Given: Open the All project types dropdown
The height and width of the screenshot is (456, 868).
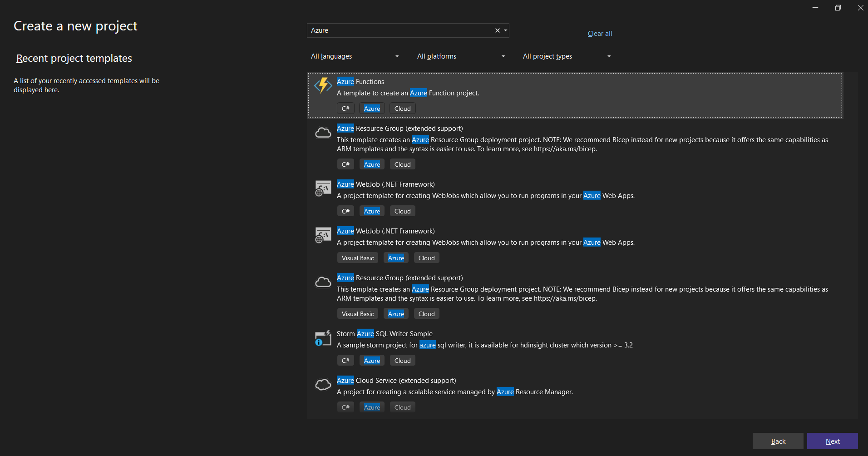Looking at the screenshot, I should pos(567,56).
